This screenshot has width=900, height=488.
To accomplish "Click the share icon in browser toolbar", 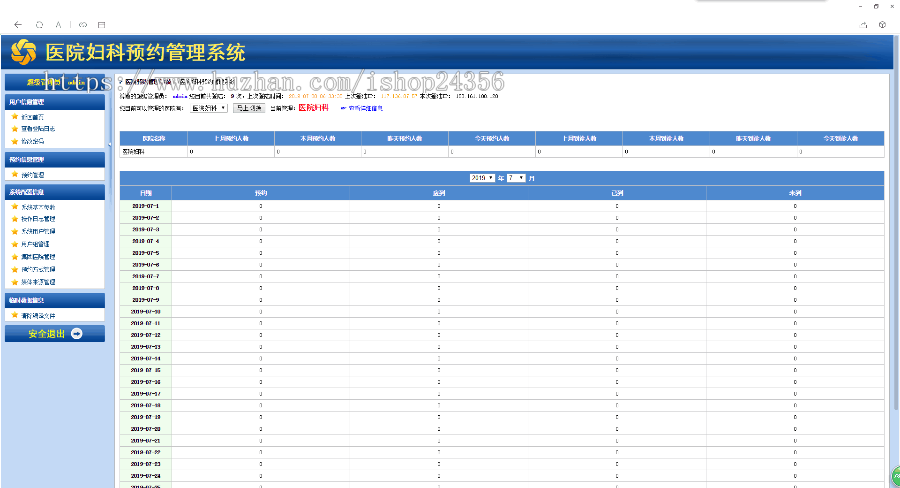I will (863, 25).
